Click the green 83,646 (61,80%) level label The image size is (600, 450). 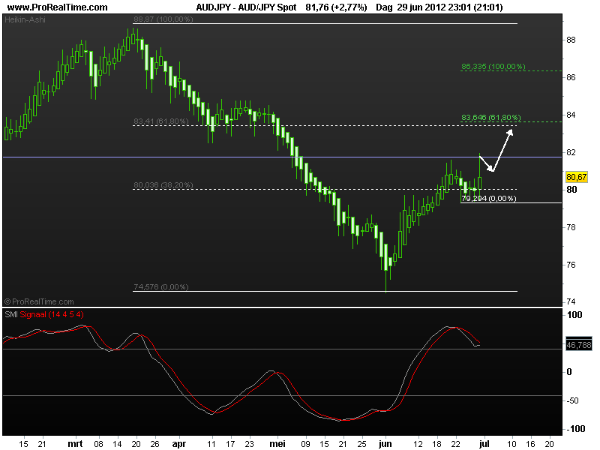[491, 117]
